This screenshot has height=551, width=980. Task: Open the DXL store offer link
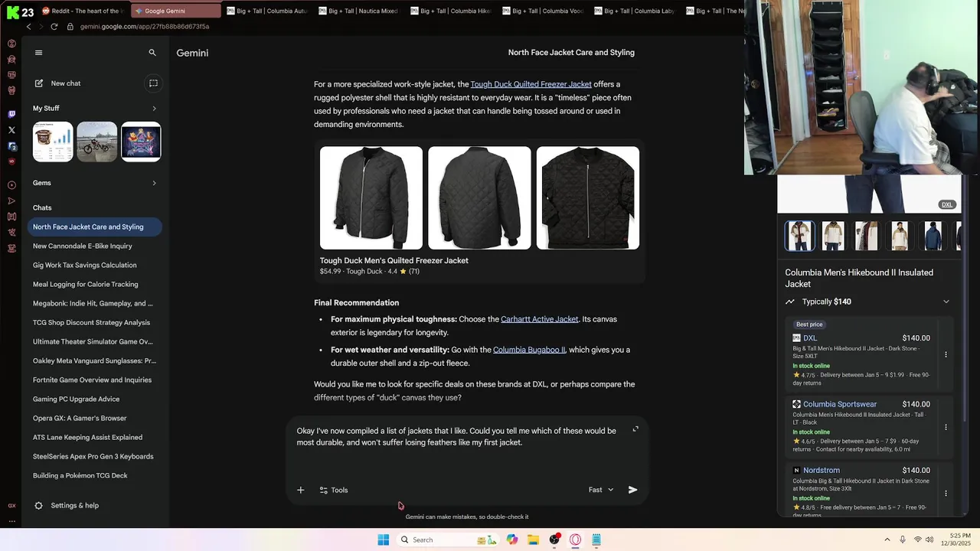810,338
